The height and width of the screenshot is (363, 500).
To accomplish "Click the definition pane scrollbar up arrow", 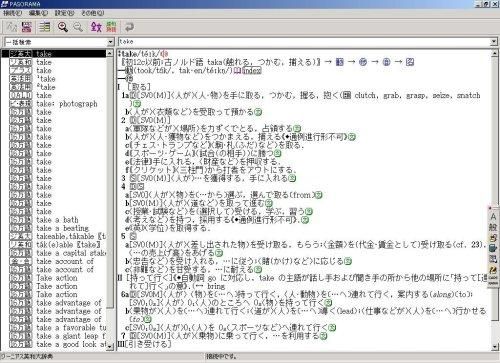I will pos(495,53).
